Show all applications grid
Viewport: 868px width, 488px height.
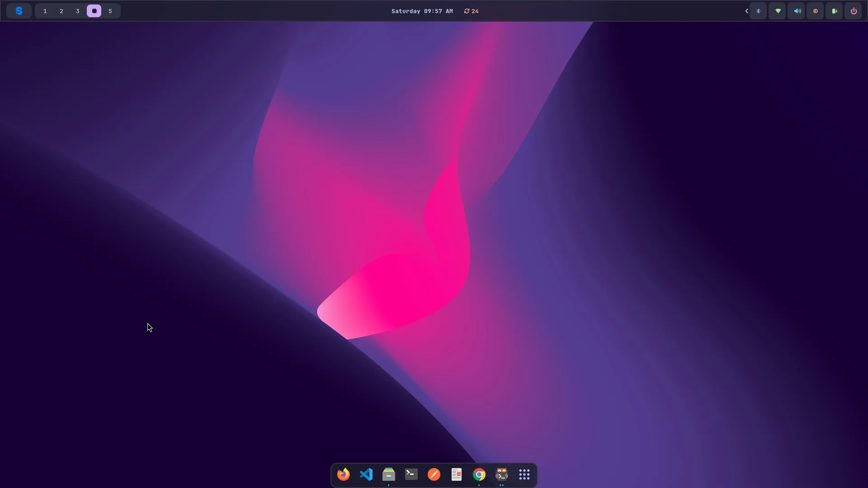(x=524, y=474)
